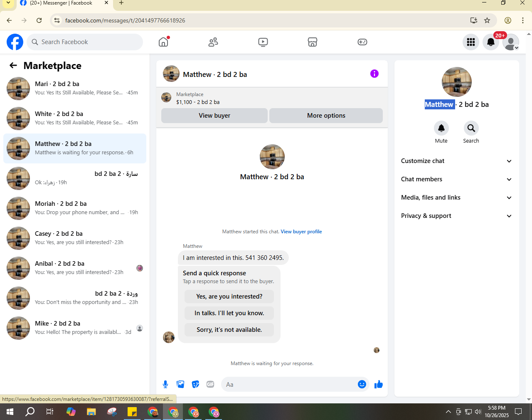Search in conversation with magnifier icon
The width and height of the screenshot is (532, 420).
click(x=471, y=128)
